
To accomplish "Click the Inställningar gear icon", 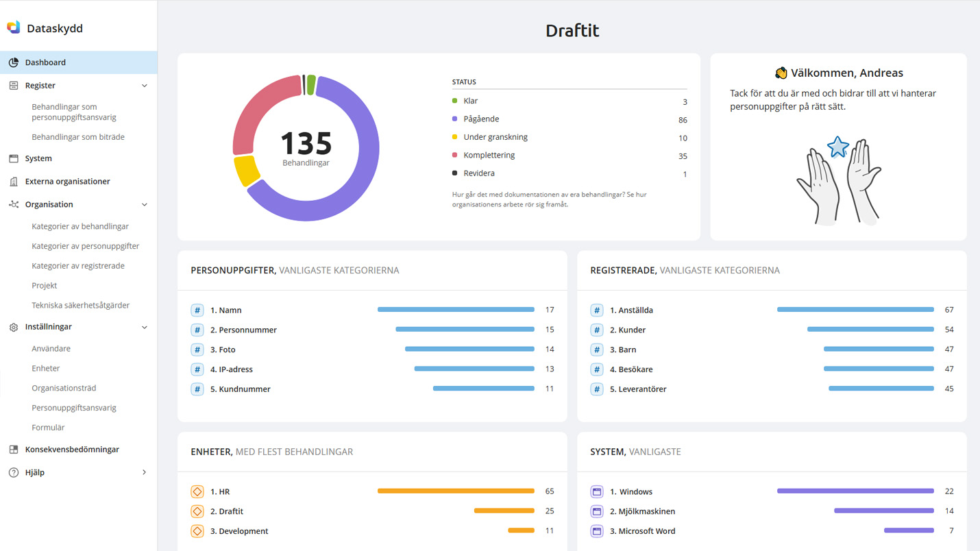I will pos(14,328).
